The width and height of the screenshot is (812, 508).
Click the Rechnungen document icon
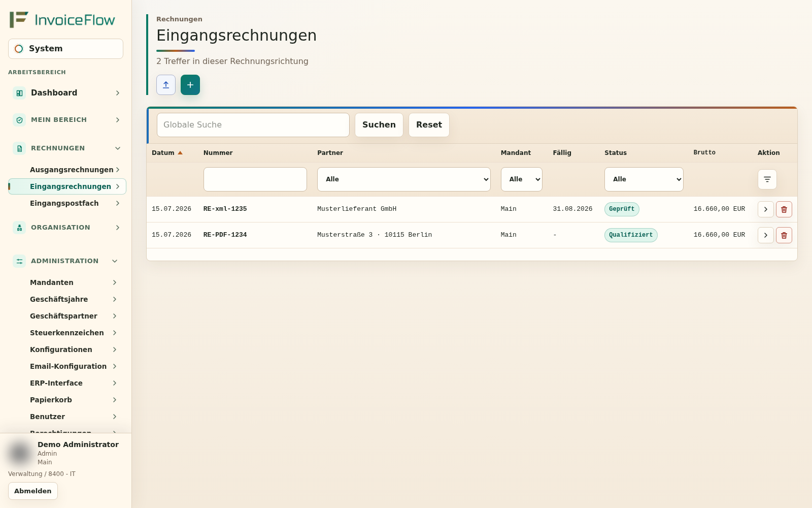click(19, 148)
